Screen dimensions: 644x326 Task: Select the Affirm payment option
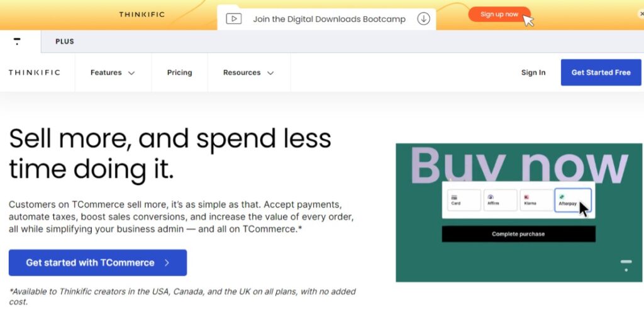coord(500,200)
